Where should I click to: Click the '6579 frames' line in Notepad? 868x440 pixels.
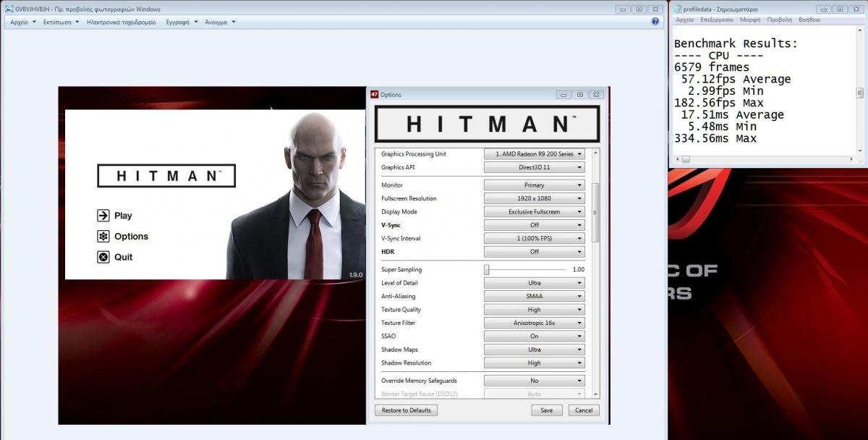click(712, 67)
